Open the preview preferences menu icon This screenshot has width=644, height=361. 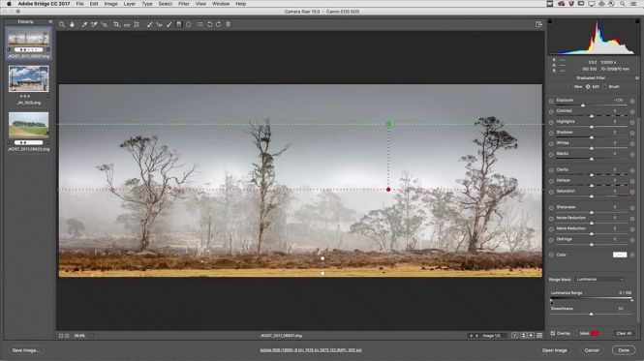pyautogui.click(x=539, y=336)
